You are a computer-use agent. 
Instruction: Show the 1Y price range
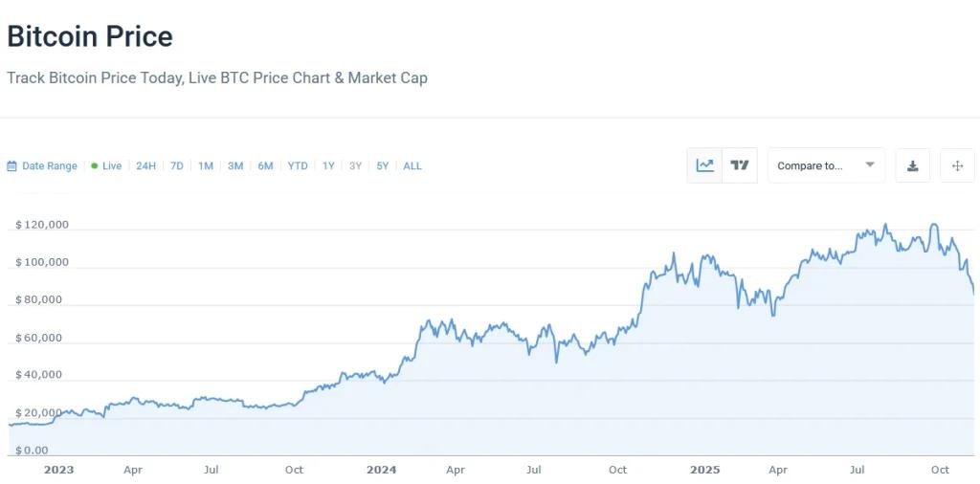click(328, 166)
